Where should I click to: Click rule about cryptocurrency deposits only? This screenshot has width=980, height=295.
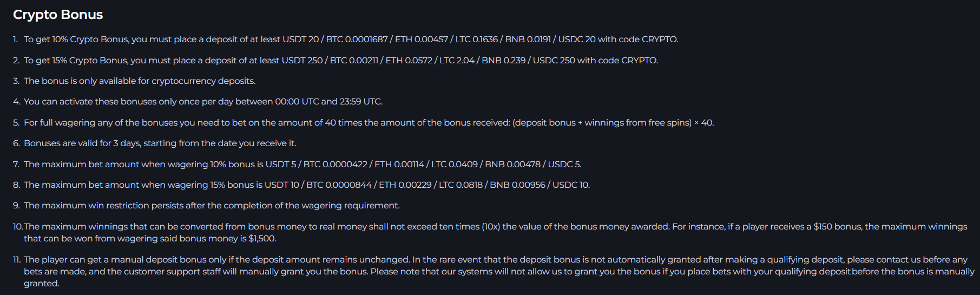click(140, 81)
